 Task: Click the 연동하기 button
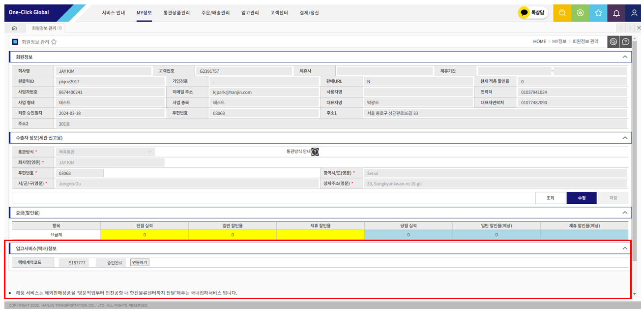point(140,262)
